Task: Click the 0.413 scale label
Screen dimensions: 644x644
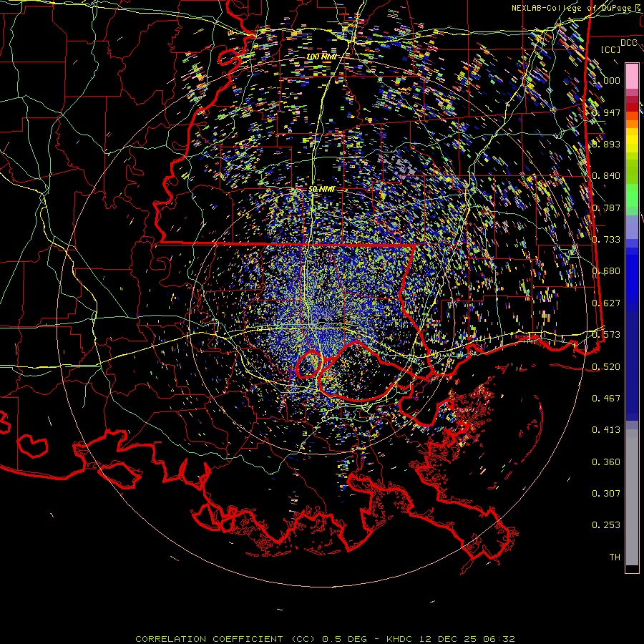Action: 606,430
